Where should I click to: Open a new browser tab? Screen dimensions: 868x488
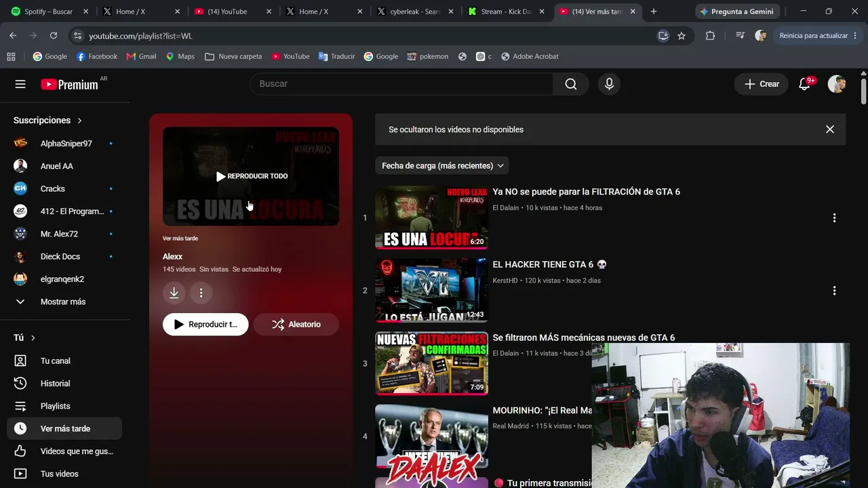[x=654, y=12]
